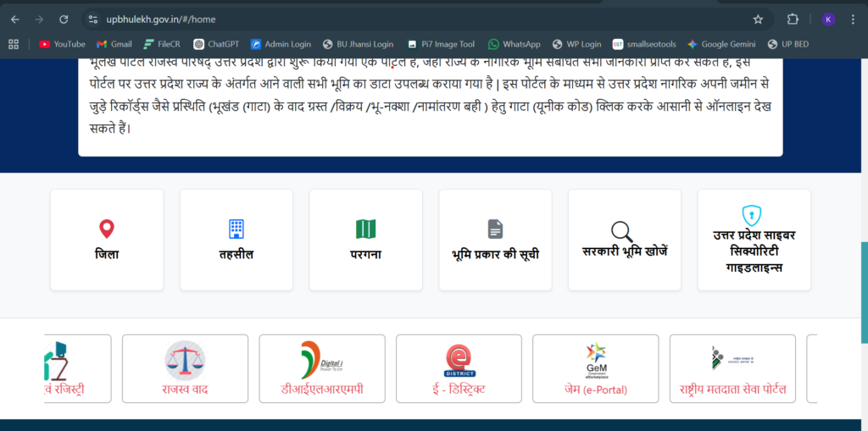Click the scales of justice राजस्व वाद logo
868x431 pixels.
(x=185, y=361)
